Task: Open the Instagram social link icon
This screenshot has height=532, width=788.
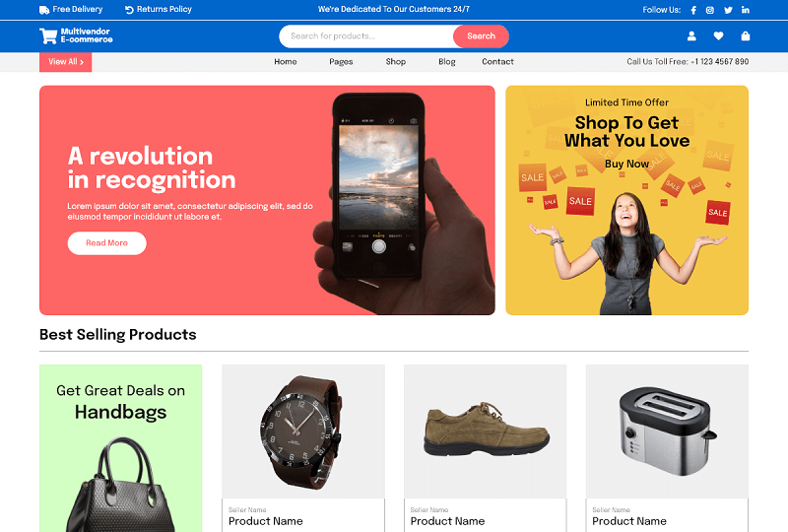Action: click(709, 10)
